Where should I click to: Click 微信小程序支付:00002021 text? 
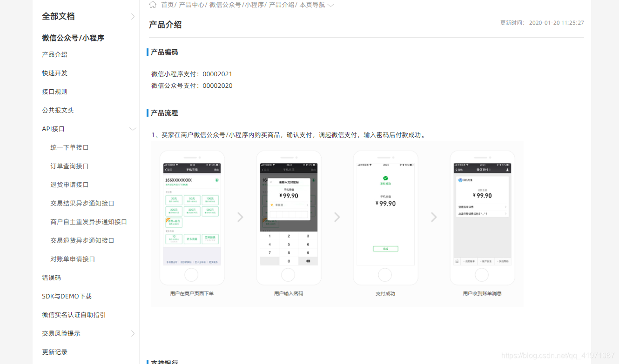point(192,74)
